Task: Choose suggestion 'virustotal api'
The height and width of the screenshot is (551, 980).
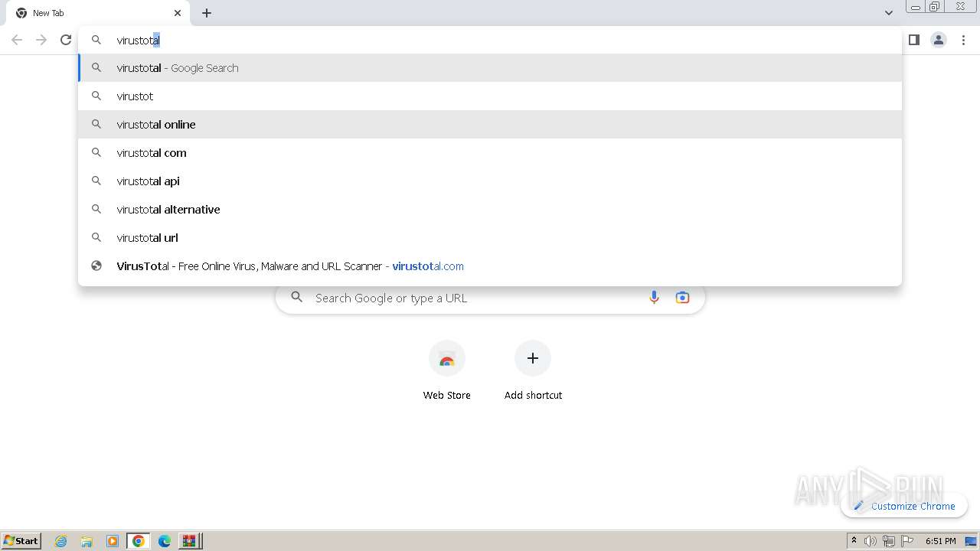Action: [490, 181]
